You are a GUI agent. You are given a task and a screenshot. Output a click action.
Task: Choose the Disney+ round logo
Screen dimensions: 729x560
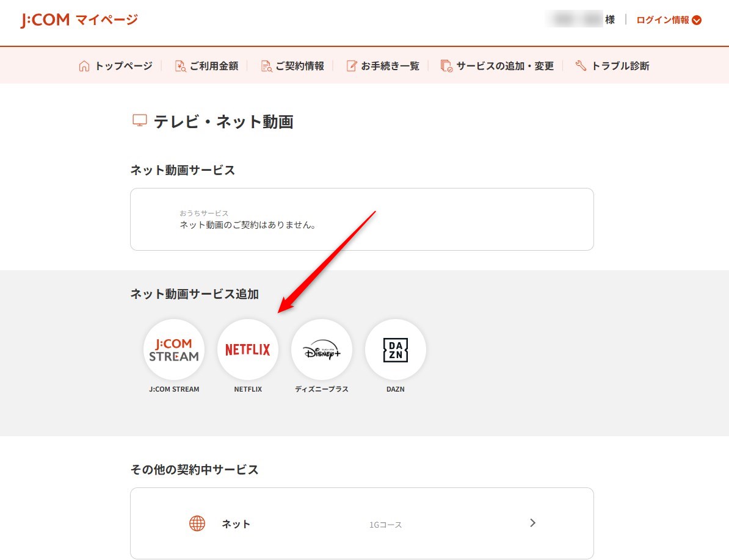tap(322, 350)
